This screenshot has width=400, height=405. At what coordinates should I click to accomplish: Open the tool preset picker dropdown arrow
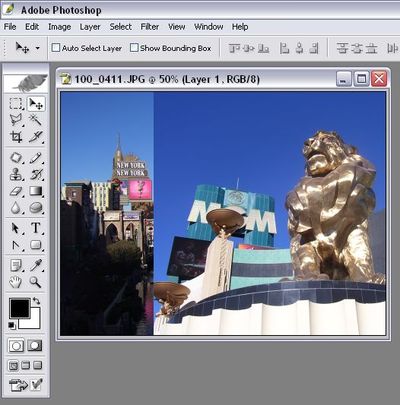[x=38, y=48]
